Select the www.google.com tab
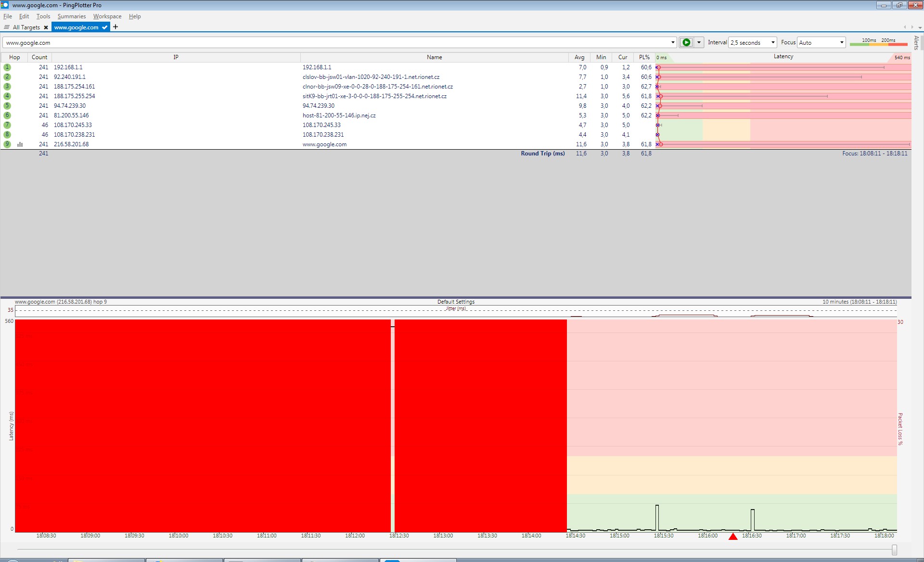 (x=76, y=27)
